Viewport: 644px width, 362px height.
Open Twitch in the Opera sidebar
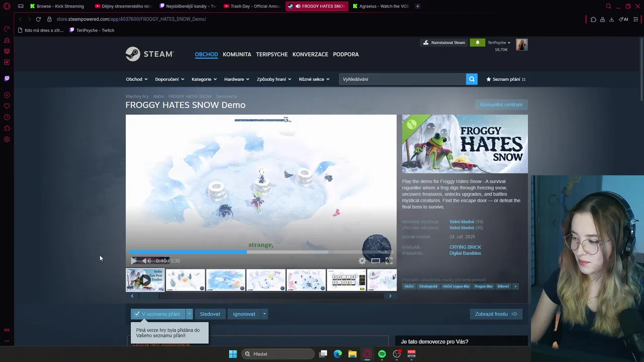click(7, 78)
